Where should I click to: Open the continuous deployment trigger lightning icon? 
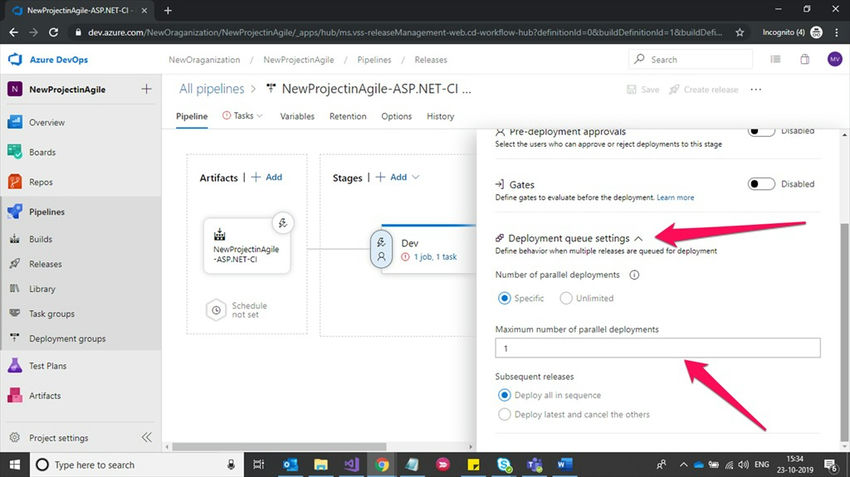(283, 223)
